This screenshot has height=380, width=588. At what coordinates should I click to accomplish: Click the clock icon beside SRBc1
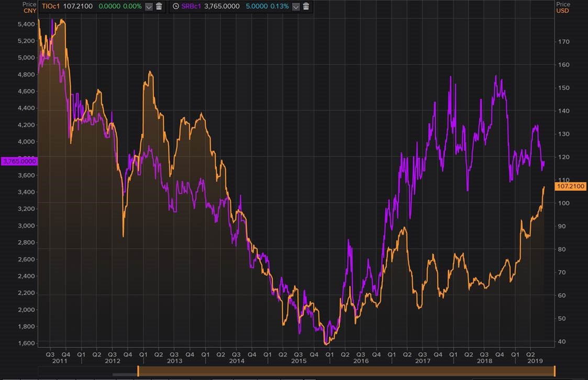coord(175,6)
